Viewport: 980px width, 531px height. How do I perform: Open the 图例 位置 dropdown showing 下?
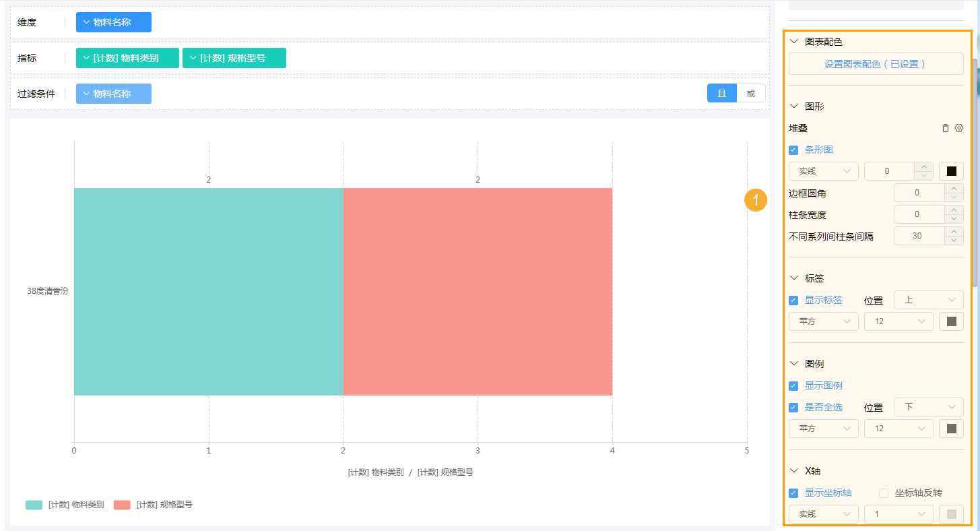(x=928, y=407)
